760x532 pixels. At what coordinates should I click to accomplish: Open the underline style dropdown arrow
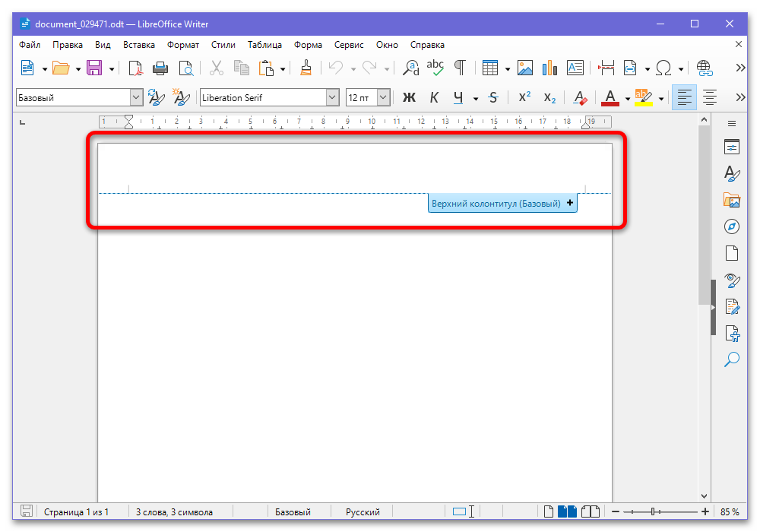click(x=476, y=99)
